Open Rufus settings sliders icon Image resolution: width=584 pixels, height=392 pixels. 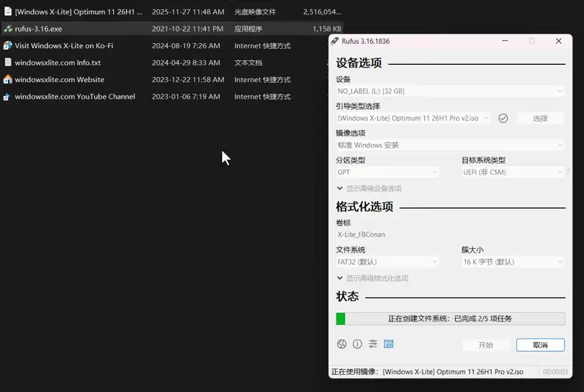[x=373, y=345]
